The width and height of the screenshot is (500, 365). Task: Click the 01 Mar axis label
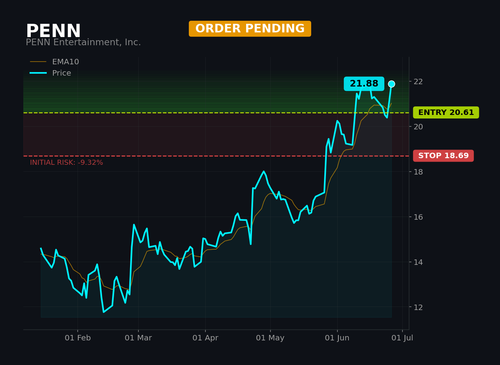pos(138,338)
